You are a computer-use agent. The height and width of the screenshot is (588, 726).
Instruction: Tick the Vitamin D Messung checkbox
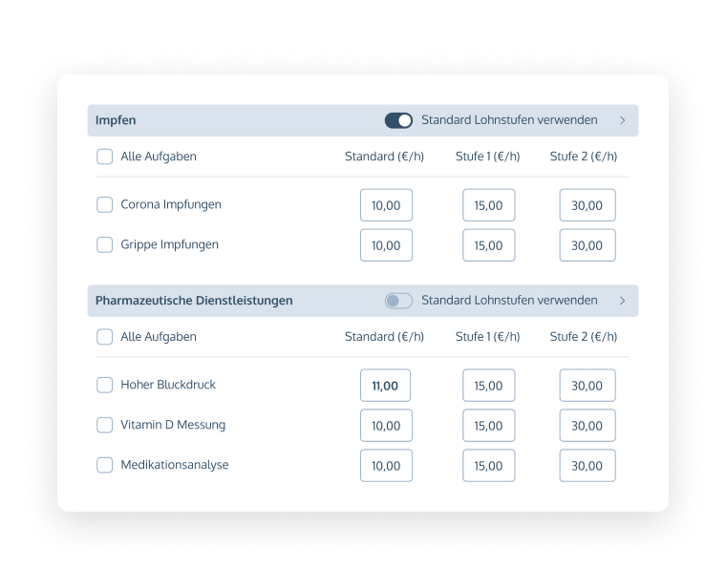[x=105, y=425]
